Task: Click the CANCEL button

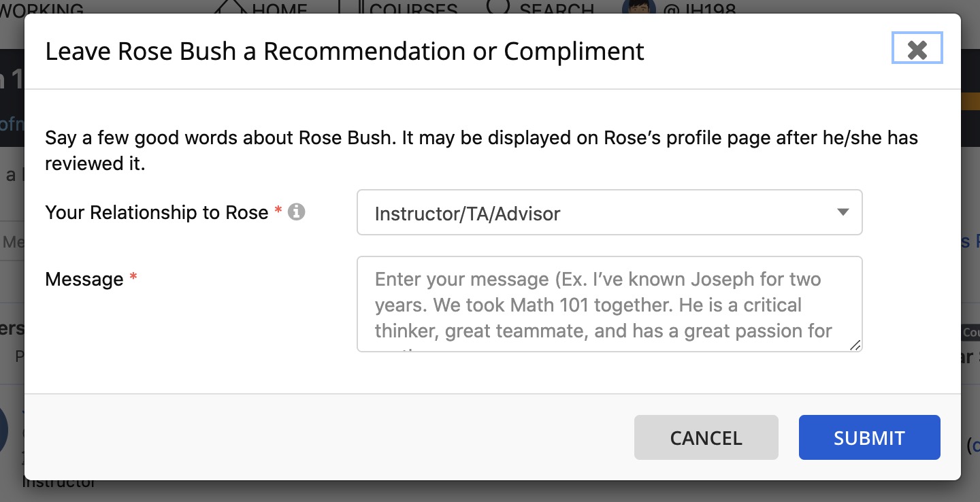Action: [x=706, y=437]
